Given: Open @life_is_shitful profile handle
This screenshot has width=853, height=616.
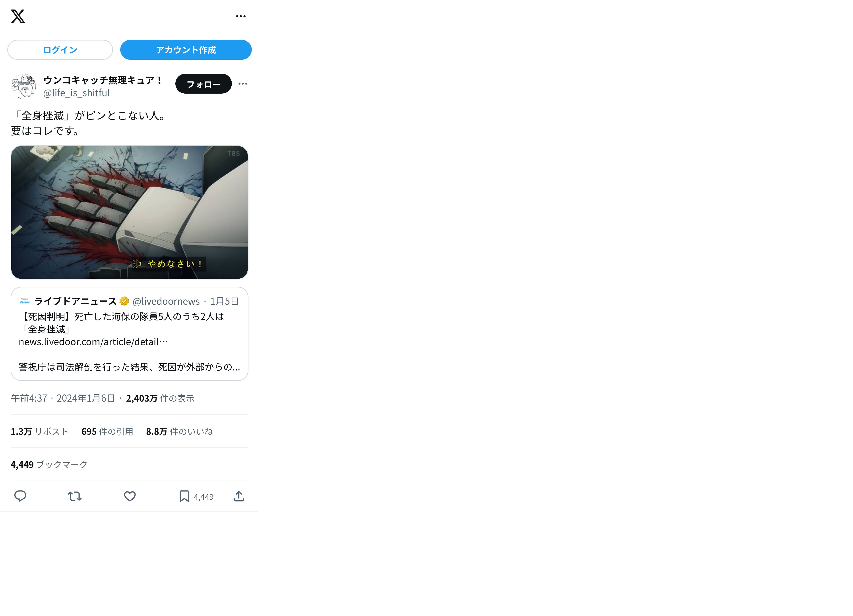Looking at the screenshot, I should pyautogui.click(x=76, y=93).
